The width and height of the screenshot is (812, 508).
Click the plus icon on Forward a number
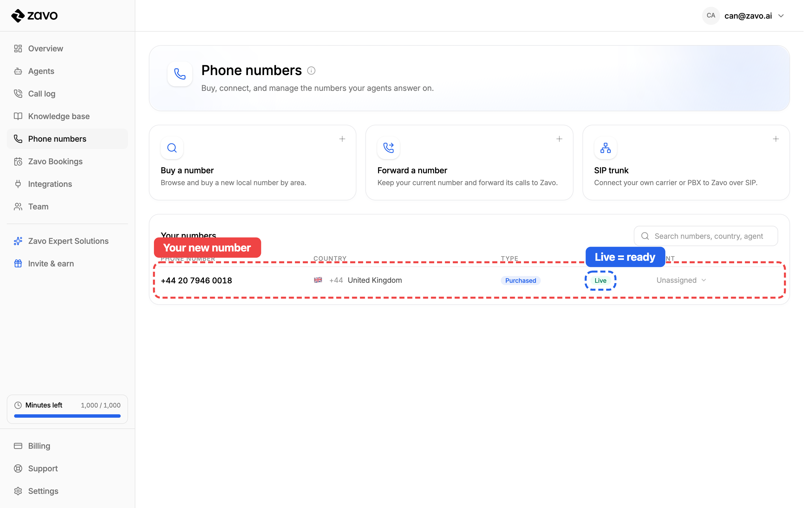pos(559,139)
